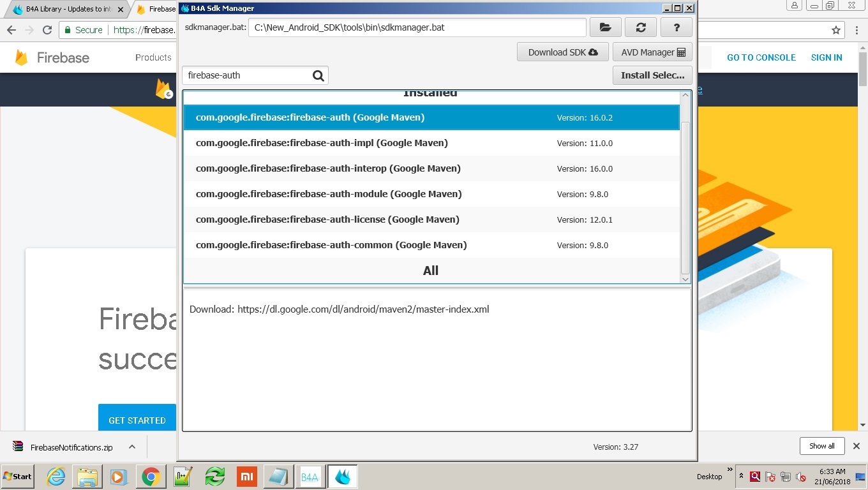The height and width of the screenshot is (490, 868).
Task: Click the GET STARTED button
Action: click(137, 420)
